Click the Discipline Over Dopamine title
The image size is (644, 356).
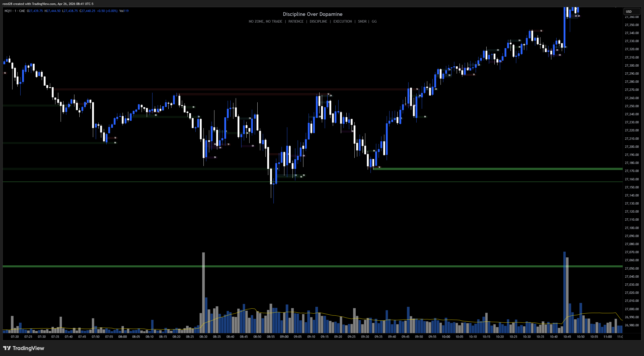pos(313,14)
